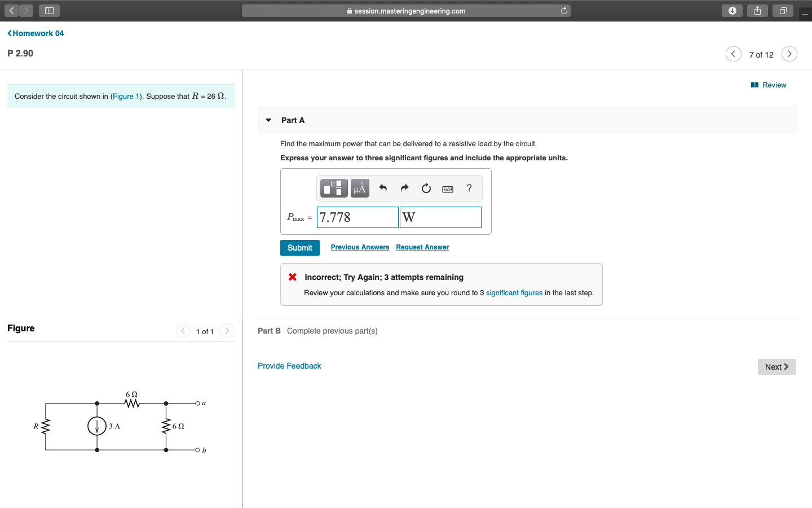Click the help question mark icon
The height and width of the screenshot is (508, 812).
coord(469,188)
